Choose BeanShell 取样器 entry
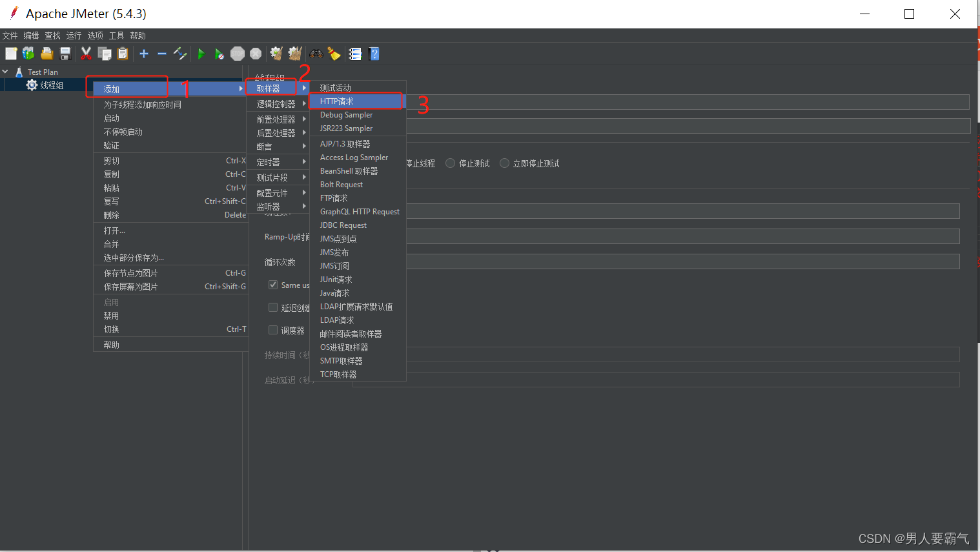This screenshot has width=980, height=552. [358, 171]
